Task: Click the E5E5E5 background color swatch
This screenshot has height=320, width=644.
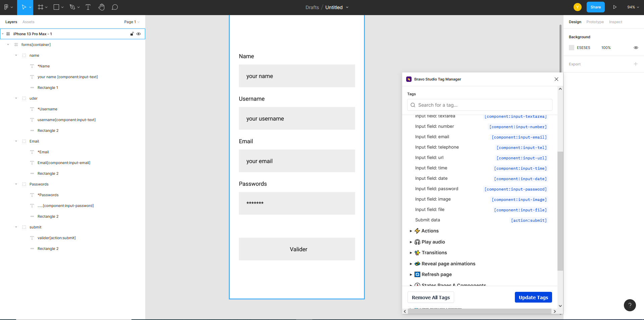Action: [572, 48]
